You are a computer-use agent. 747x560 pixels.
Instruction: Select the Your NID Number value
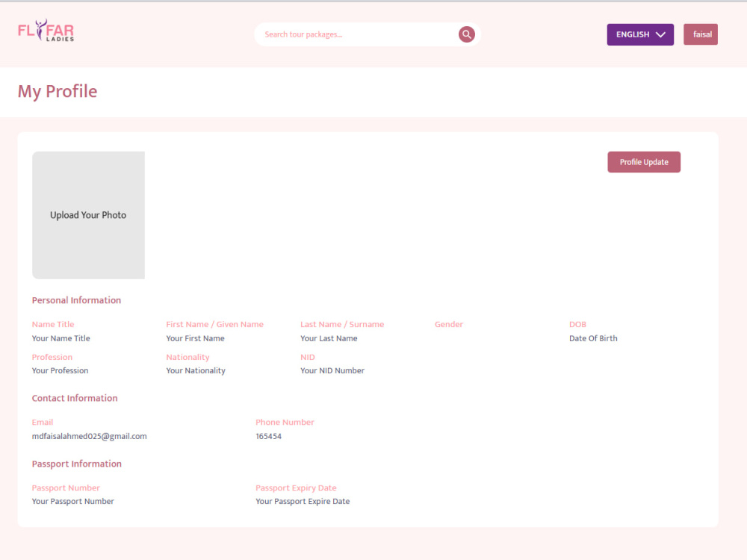click(332, 370)
